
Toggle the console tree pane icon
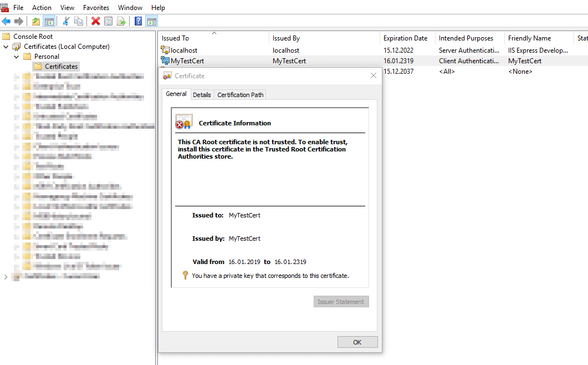[48, 21]
